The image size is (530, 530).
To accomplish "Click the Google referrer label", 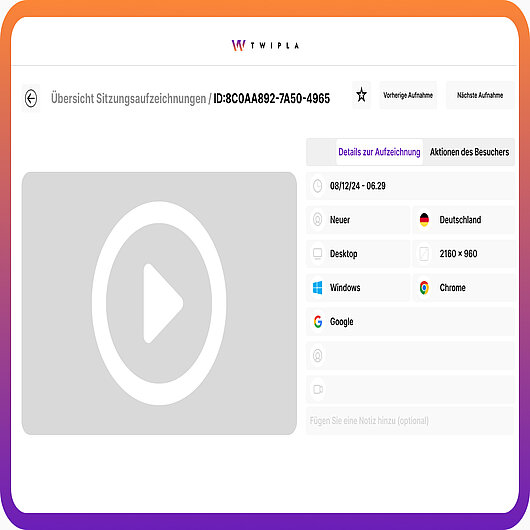I will coord(341,322).
